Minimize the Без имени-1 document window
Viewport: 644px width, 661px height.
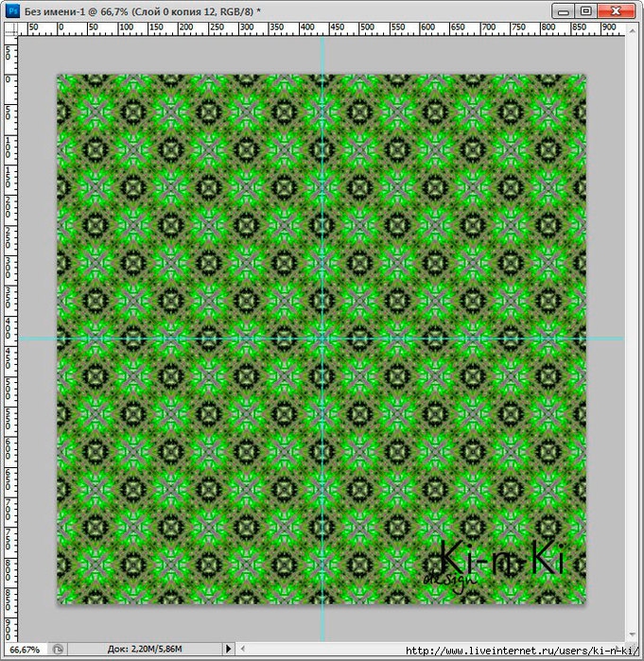click(x=563, y=11)
